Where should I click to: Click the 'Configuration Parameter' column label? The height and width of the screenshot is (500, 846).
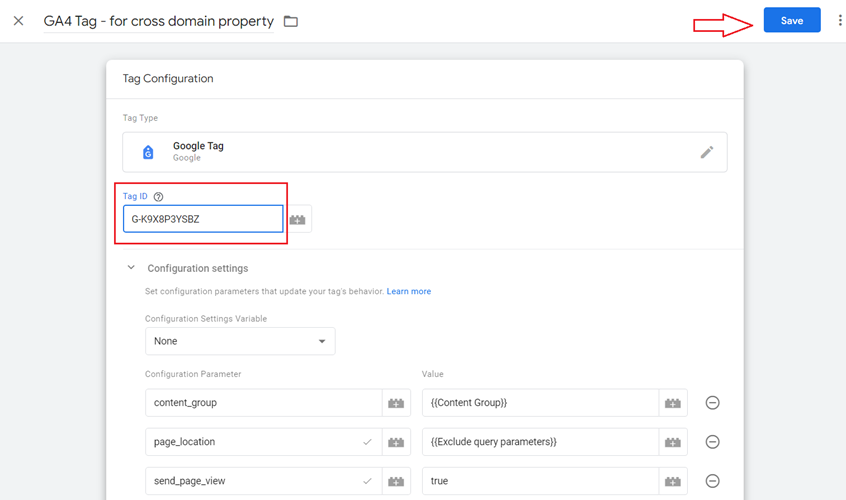(193, 374)
